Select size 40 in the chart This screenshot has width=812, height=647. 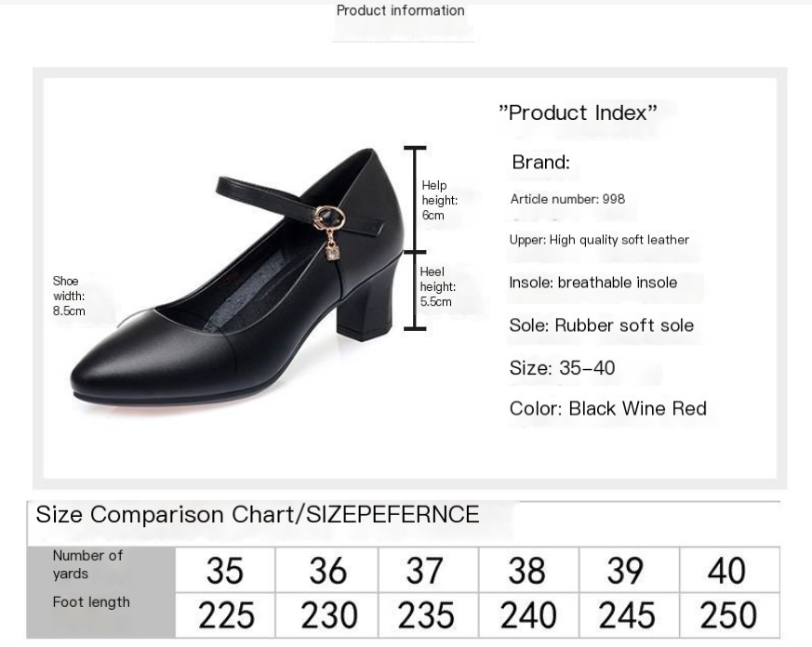(x=726, y=571)
